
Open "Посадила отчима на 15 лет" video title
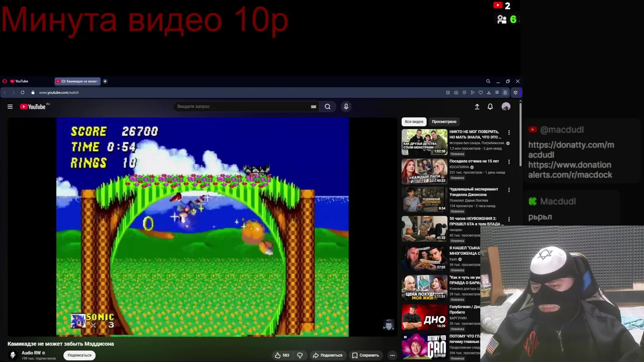474,161
